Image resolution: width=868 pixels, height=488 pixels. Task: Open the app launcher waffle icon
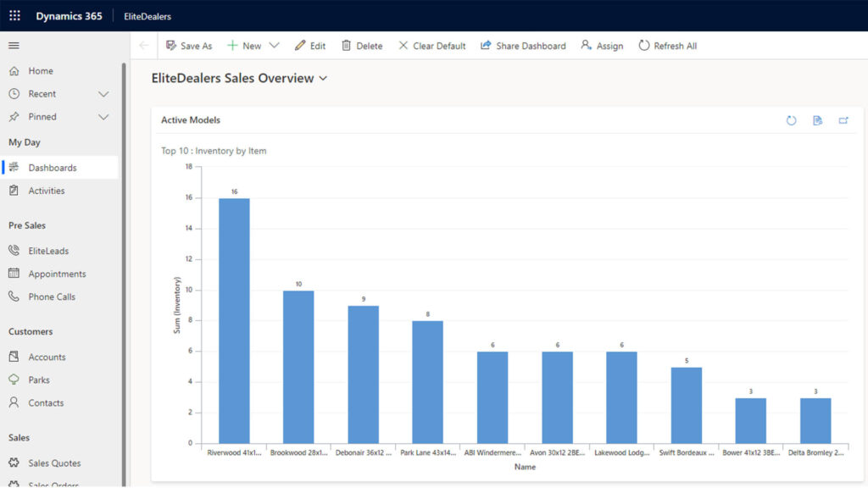15,15
